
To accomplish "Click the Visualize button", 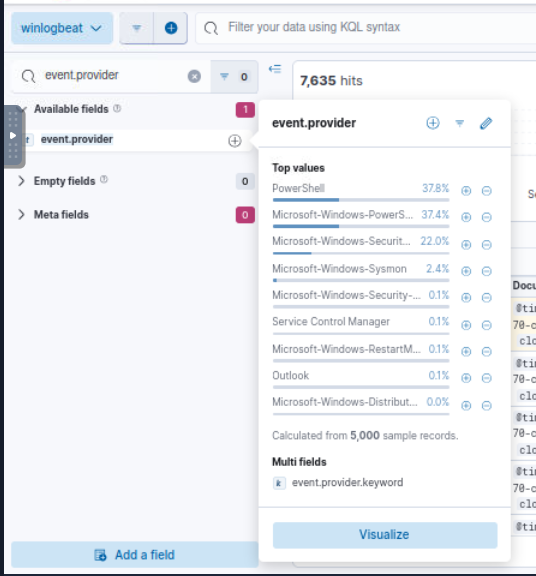I will coord(385,535).
